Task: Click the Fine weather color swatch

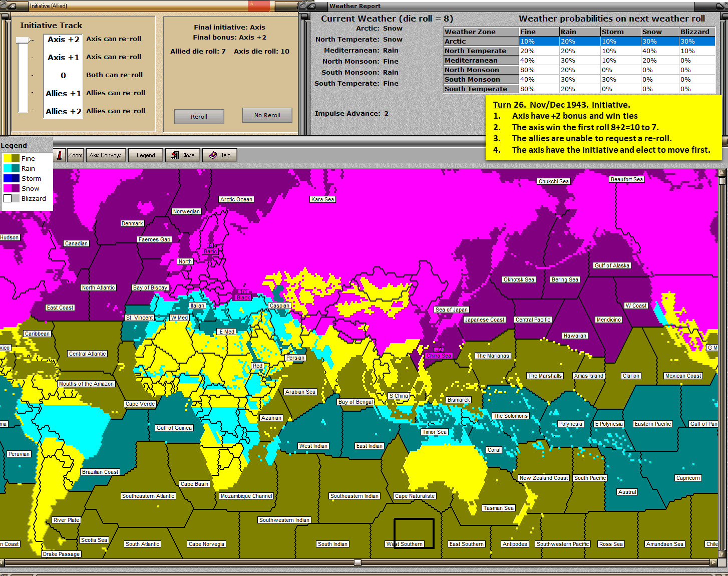Action: (12, 158)
